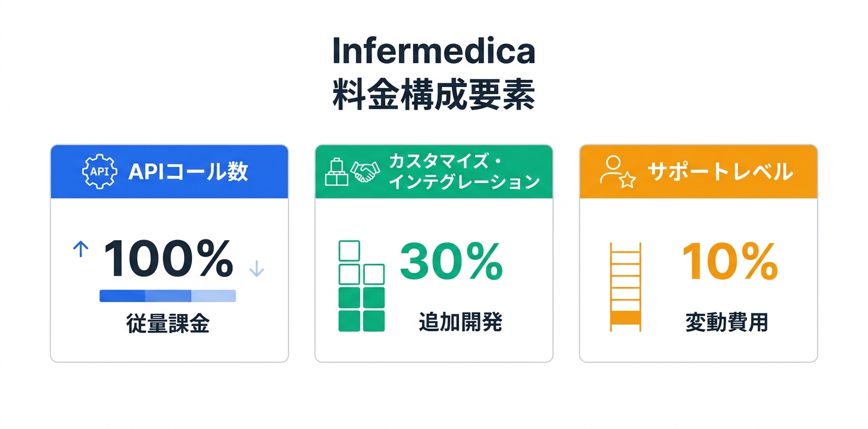
Task: Click the 変動費用 label
Action: [726, 322]
